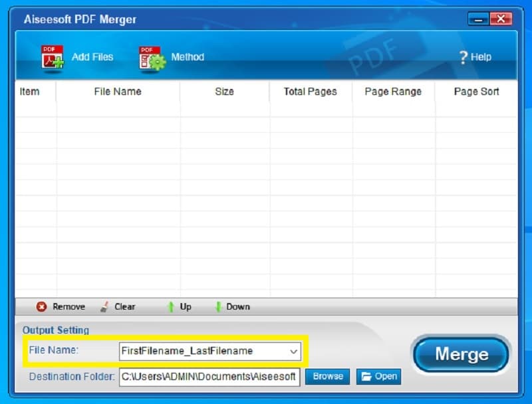This screenshot has width=532, height=404.
Task: Minimize the Aiseesoft PDF Merger window
Action: point(477,18)
